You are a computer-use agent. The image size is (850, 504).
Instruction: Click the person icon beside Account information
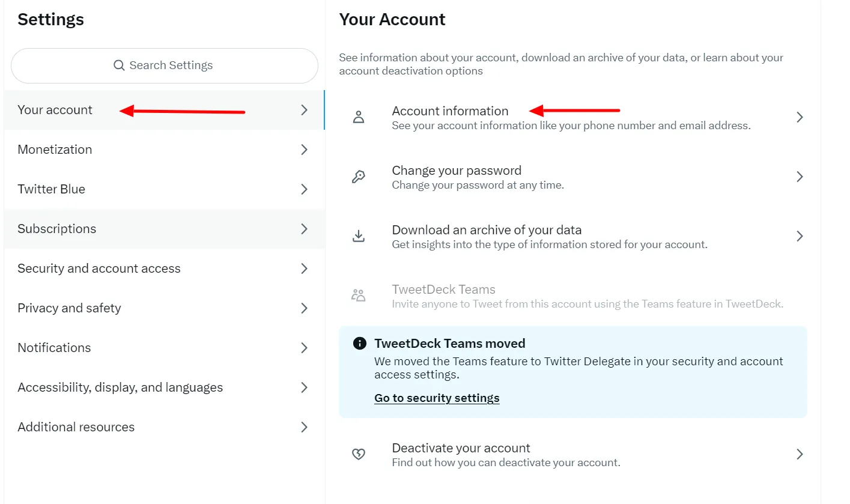(359, 117)
